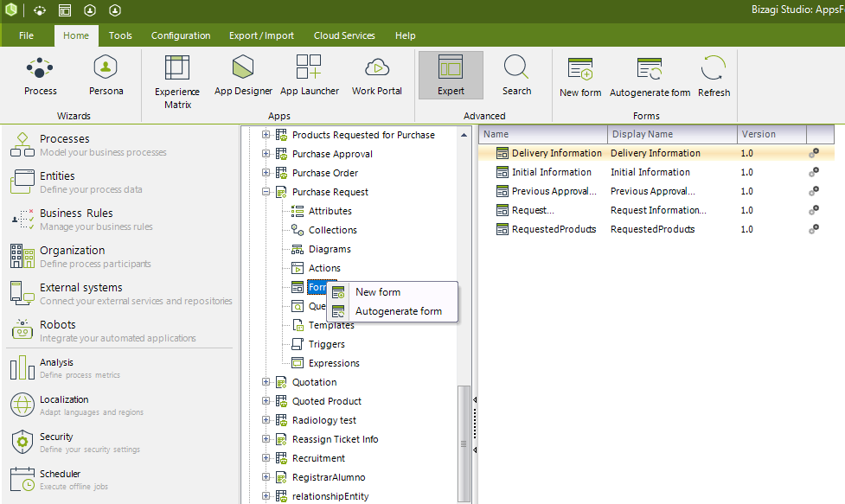Collapse the Purchase Request node
This screenshot has width=845, height=504.
pos(266,192)
